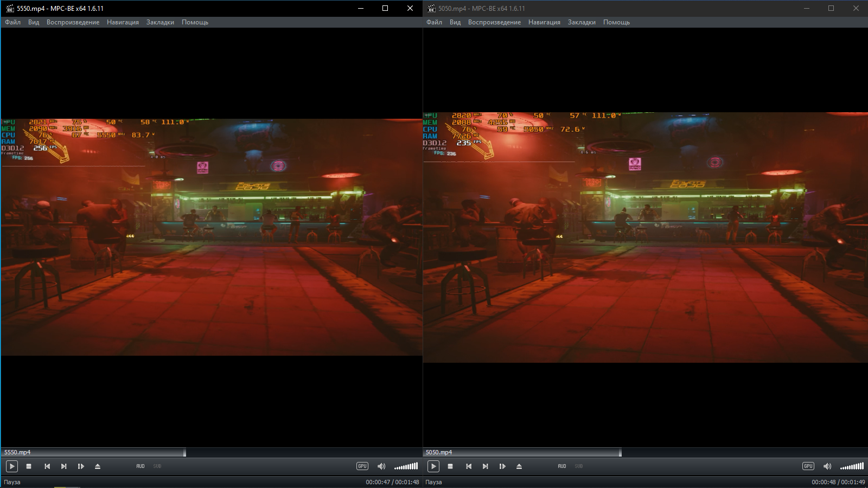Close the 5550.mp4 player window

point(410,8)
